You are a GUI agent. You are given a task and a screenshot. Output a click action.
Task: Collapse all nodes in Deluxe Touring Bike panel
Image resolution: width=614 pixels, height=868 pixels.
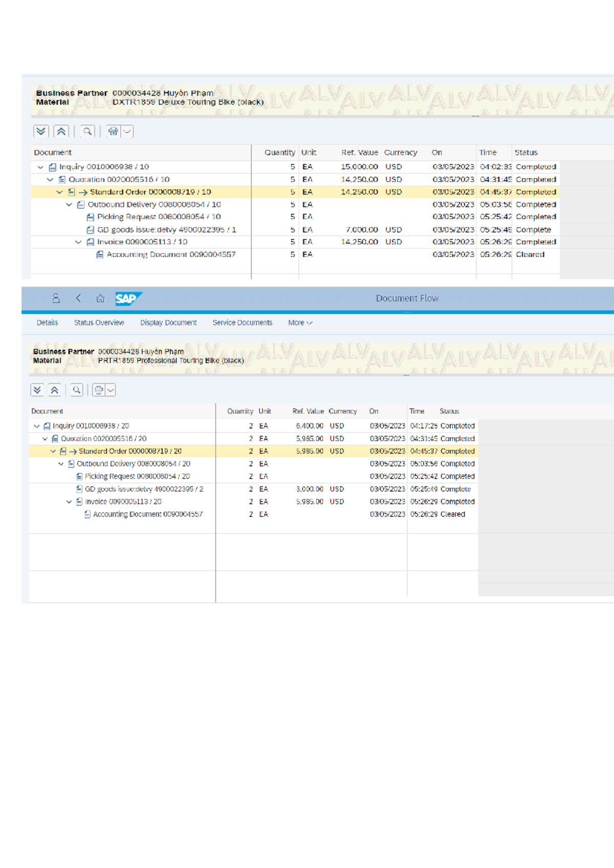pos(61,132)
